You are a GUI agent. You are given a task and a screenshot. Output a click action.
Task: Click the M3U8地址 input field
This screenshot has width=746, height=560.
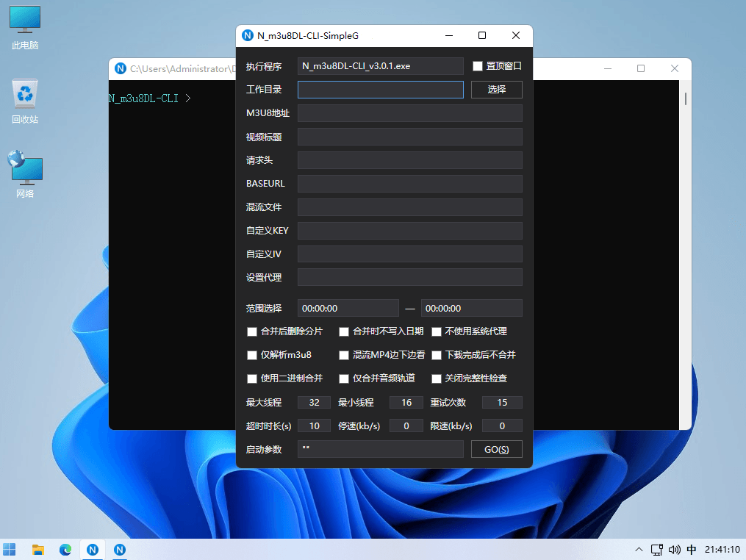point(410,113)
